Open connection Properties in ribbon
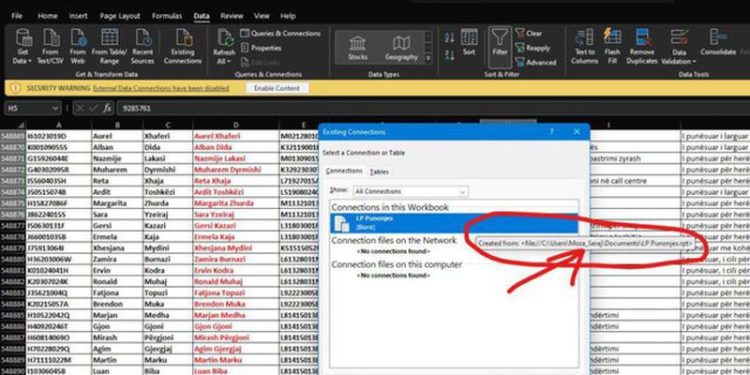The height and width of the screenshot is (375, 750). [261, 48]
